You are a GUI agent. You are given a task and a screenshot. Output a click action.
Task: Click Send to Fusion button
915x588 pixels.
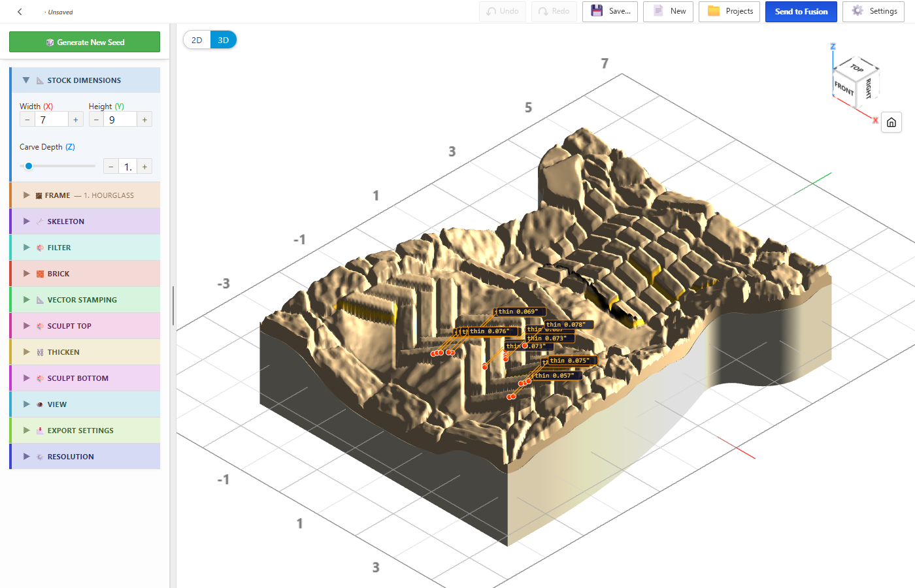coord(801,12)
